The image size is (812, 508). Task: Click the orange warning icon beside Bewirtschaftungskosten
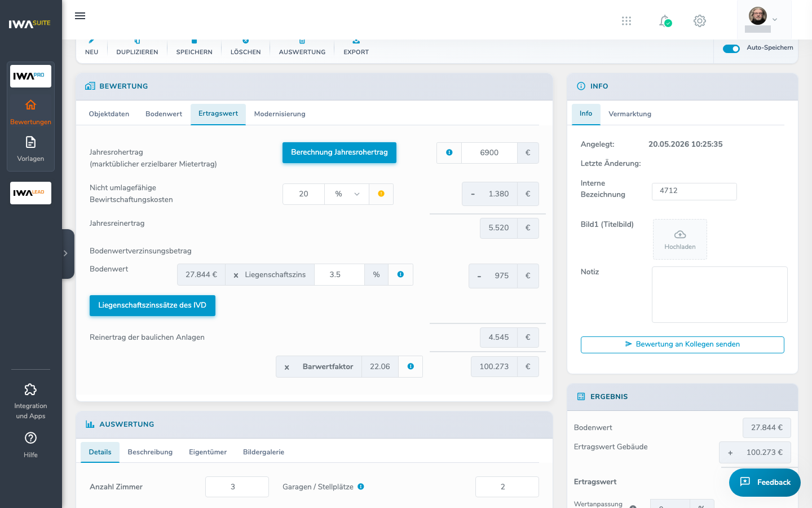[381, 194]
